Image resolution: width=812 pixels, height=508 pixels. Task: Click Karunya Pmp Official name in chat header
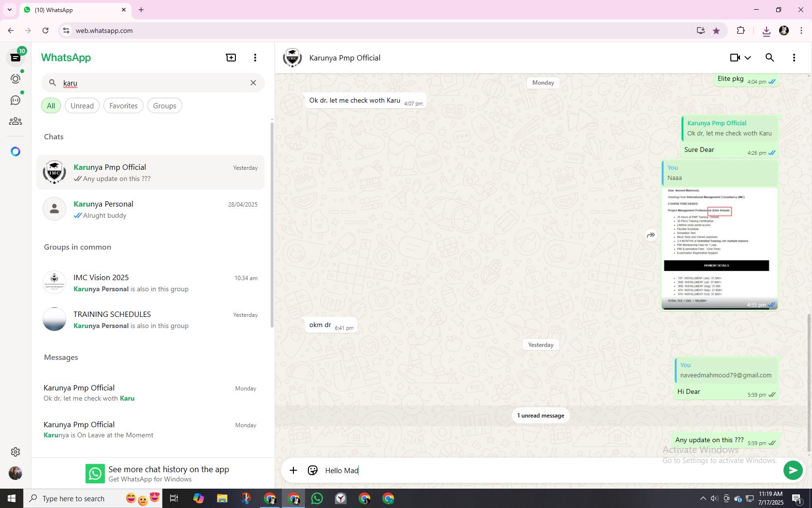(345, 58)
